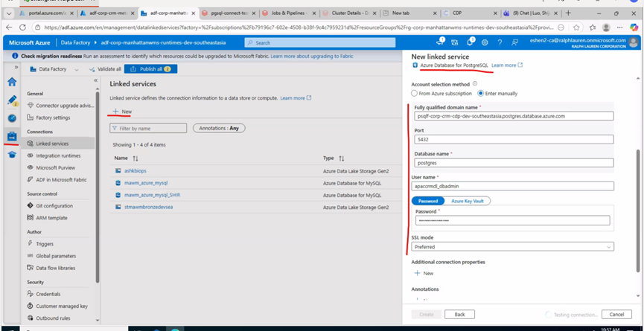Open the ashkbiops linked service
The width and height of the screenshot is (644, 331).
point(136,170)
